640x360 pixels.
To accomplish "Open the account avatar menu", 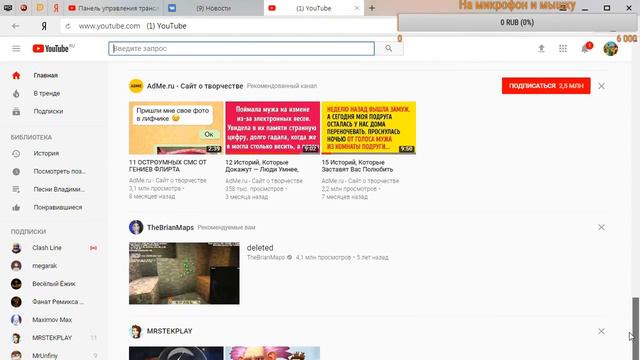I will coord(611,49).
